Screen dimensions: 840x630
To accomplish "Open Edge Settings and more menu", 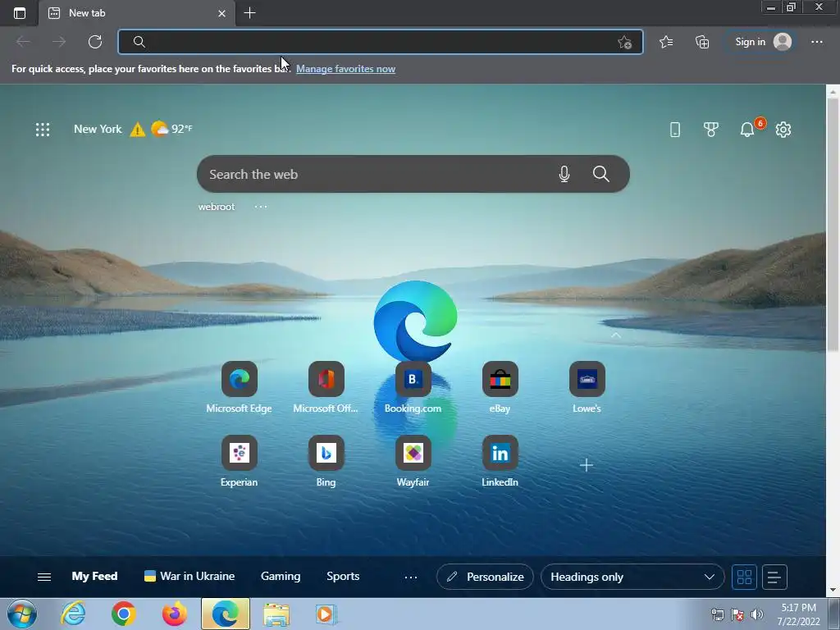I will click(817, 42).
